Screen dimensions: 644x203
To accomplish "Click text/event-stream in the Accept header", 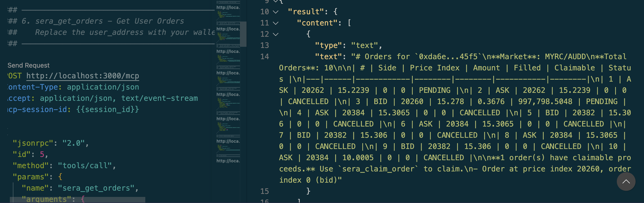I will pyautogui.click(x=160, y=98).
